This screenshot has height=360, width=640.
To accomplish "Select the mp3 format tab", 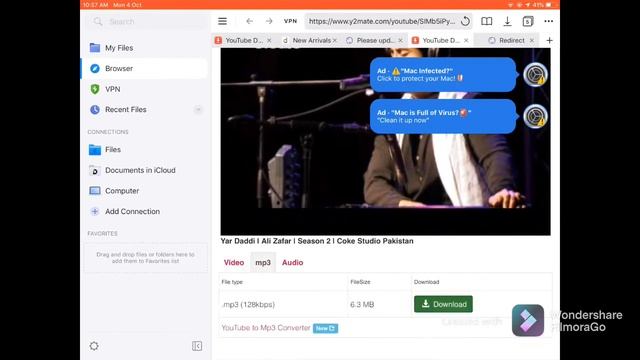I will (x=263, y=262).
